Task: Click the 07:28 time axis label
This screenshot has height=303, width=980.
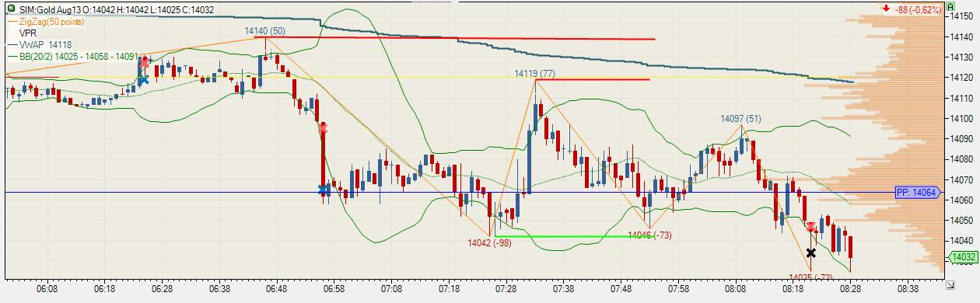Action: coord(506,288)
